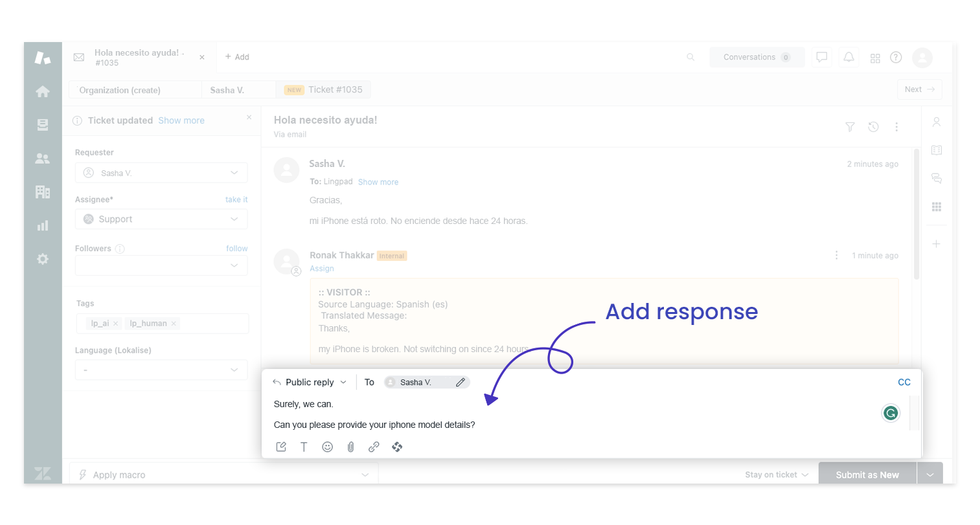The width and height of the screenshot is (980, 525).
Task: Open options menu on Ronak Thakkar's comment
Action: coord(836,255)
